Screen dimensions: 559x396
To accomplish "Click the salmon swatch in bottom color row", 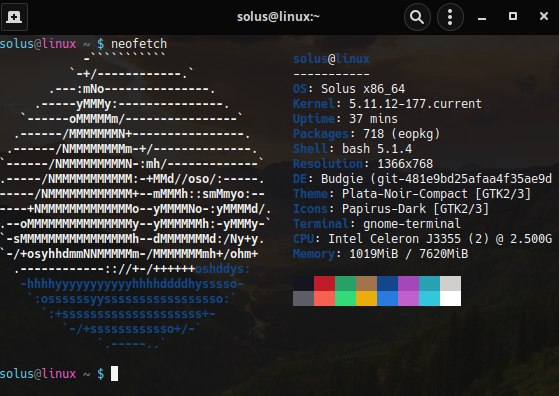I will [x=324, y=299].
